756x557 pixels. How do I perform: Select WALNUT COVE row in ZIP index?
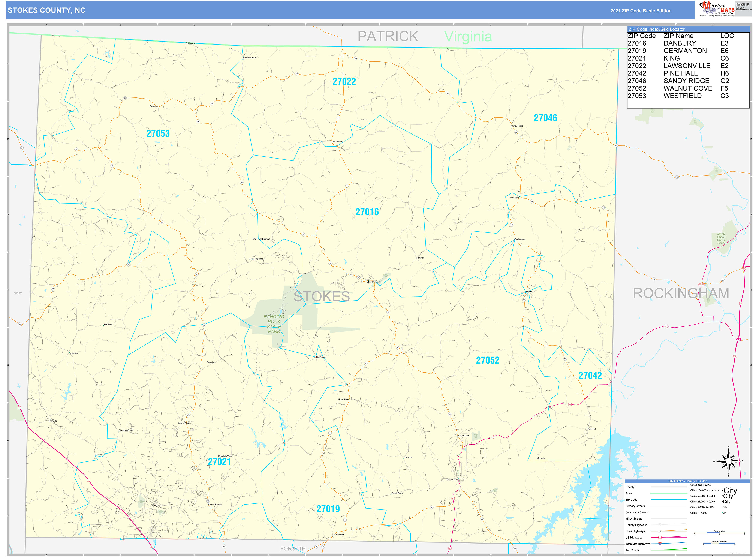[688, 88]
